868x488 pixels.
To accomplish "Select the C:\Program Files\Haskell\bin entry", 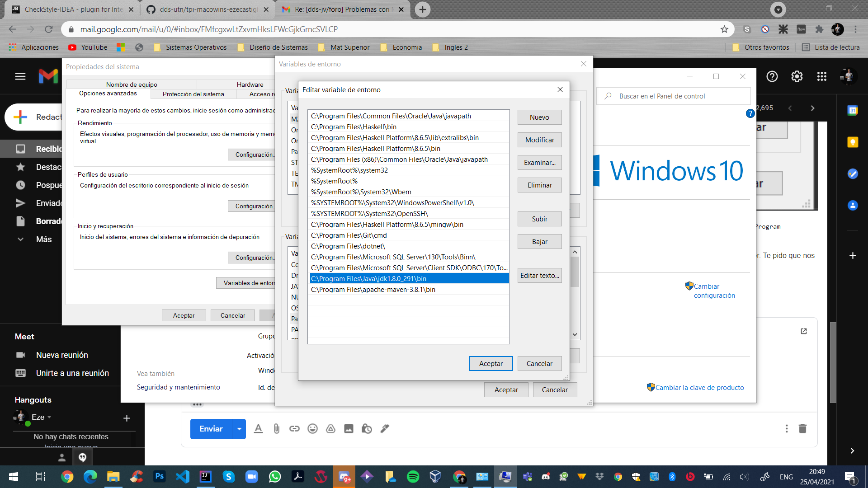I will (409, 127).
